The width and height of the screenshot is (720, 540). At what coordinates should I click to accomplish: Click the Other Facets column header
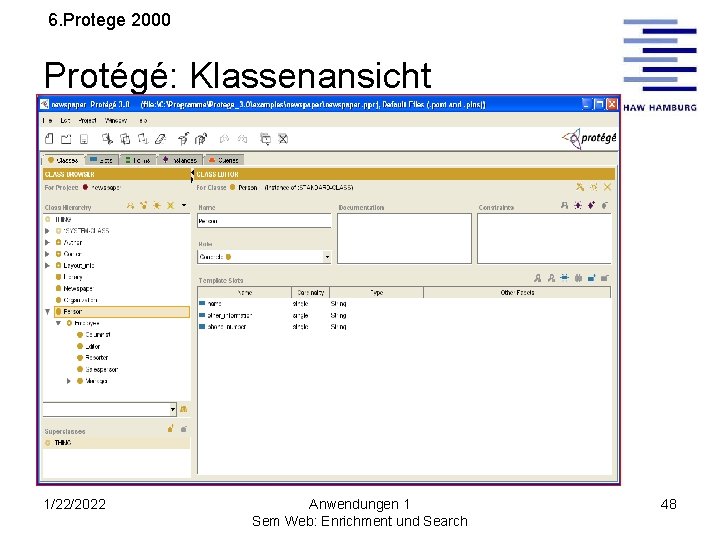pos(517,292)
